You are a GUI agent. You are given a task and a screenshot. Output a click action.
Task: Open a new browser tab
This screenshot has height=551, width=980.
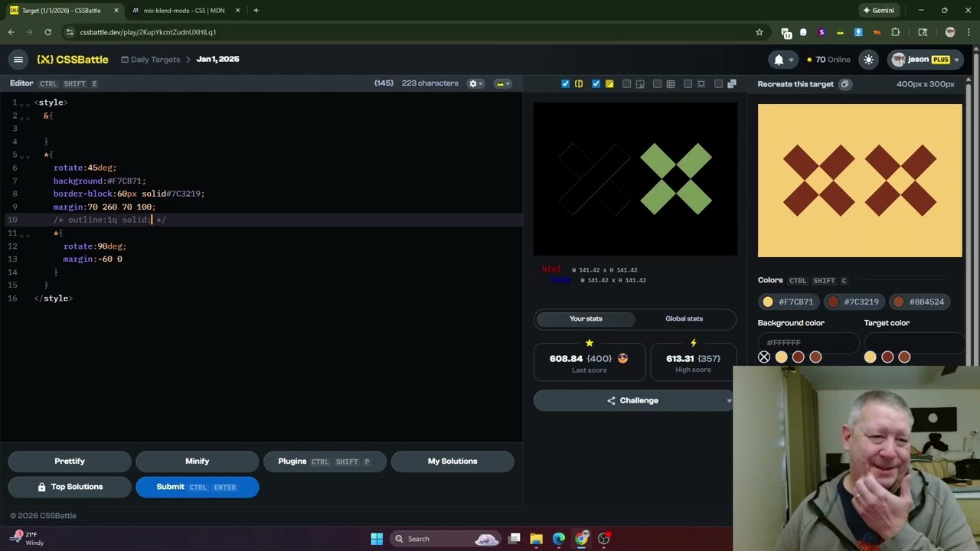256,10
